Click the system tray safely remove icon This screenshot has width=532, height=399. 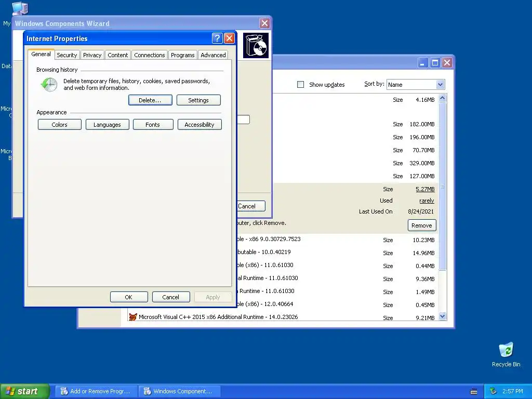(494, 392)
